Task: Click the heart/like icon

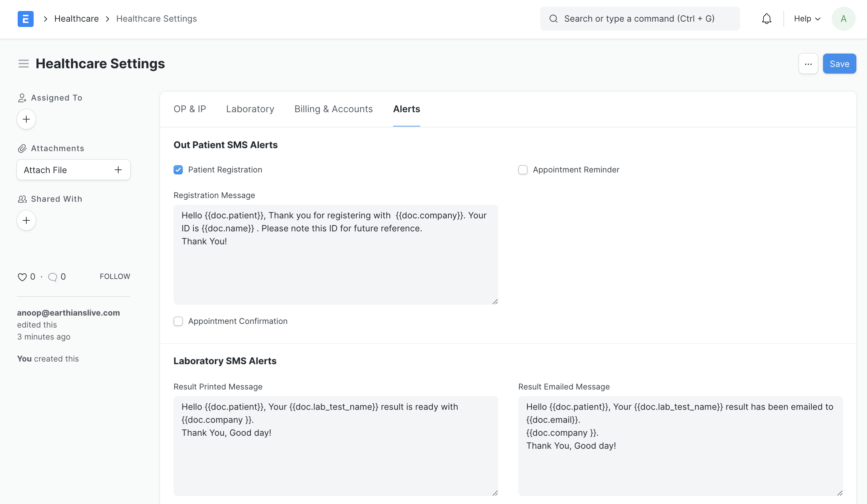Action: pyautogui.click(x=22, y=277)
